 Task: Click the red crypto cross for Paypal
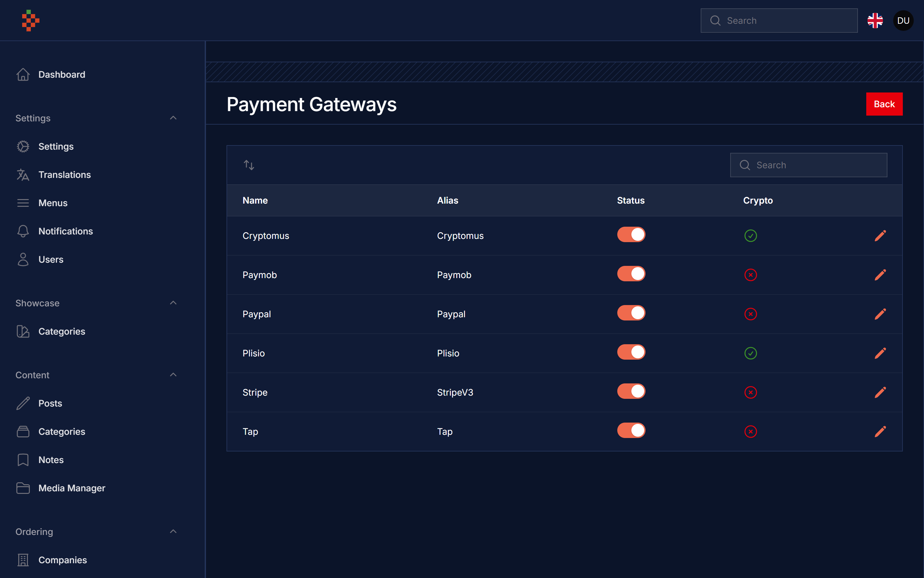tap(750, 314)
